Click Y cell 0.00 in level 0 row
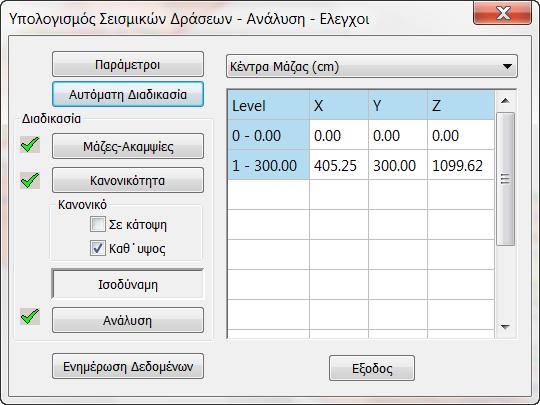 point(398,135)
